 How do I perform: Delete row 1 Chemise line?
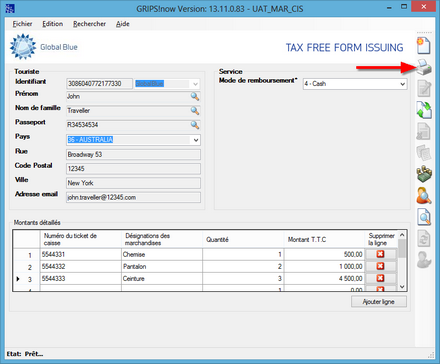click(380, 254)
